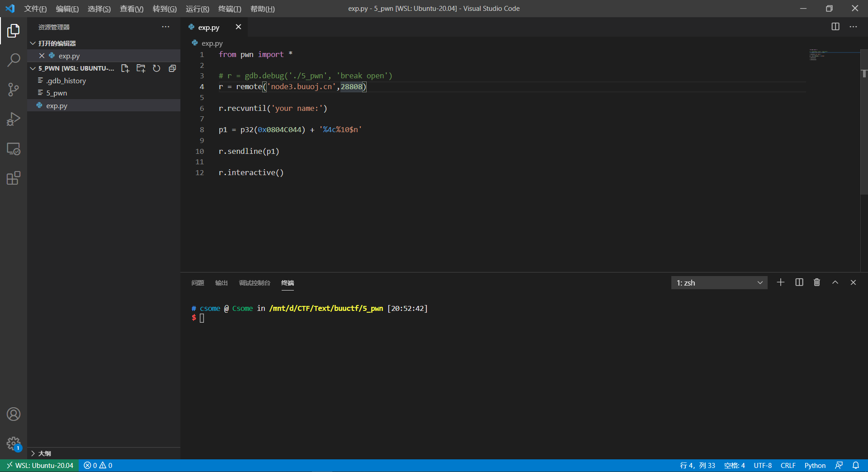
Task: Close the terminal panel
Action: 853,282
